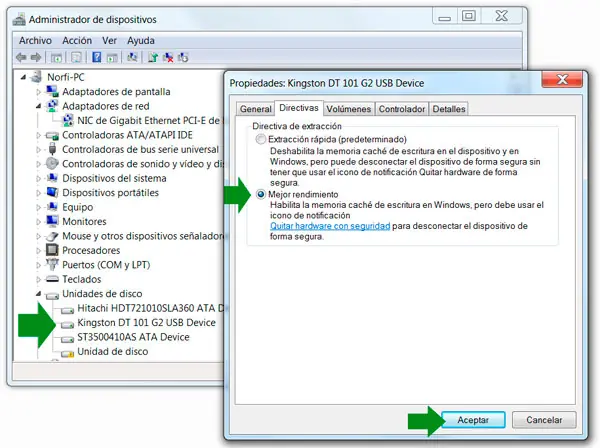
Task: Click the Monitores category icon
Action: [52, 221]
